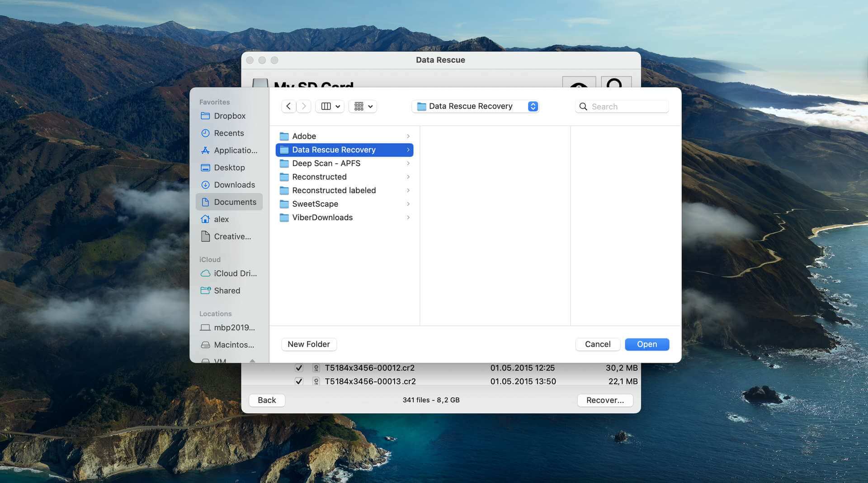
Task: Select mbp2019 under Locations
Action: [x=229, y=327]
